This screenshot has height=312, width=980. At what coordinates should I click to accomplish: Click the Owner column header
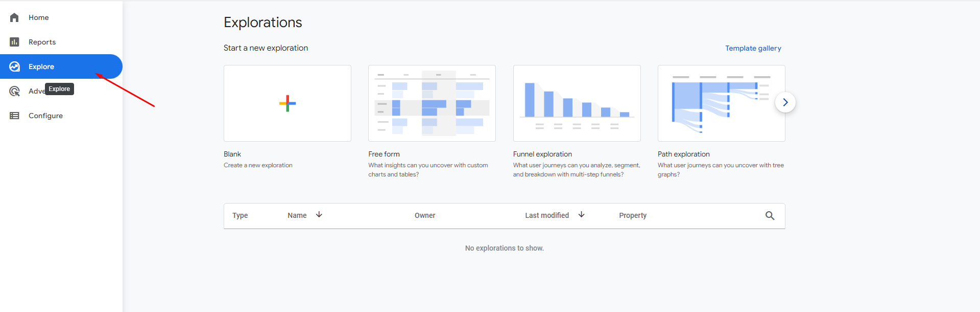point(425,215)
